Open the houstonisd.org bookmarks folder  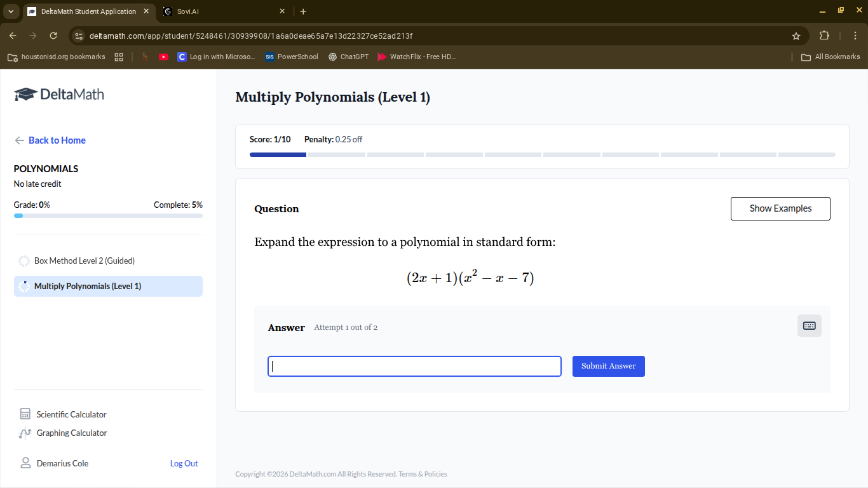click(56, 57)
